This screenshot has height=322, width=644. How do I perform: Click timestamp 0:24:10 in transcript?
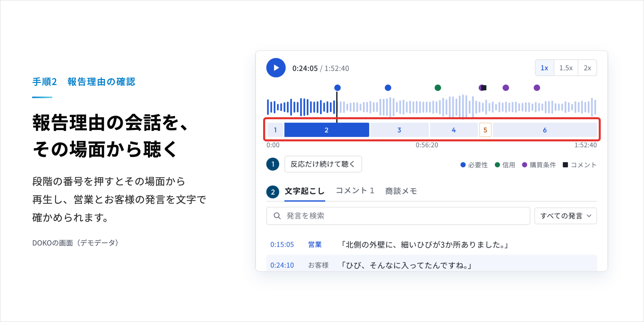pos(282,265)
